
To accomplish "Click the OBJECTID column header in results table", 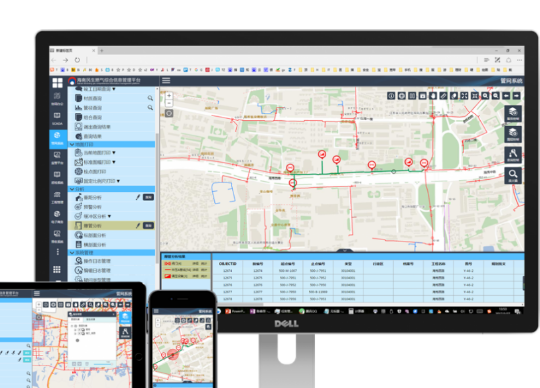I will [x=228, y=264].
